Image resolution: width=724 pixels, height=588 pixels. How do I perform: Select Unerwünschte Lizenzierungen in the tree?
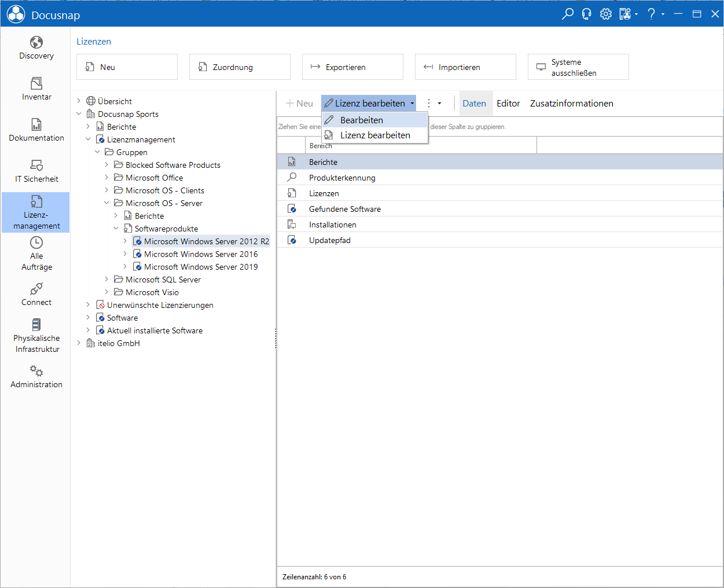pyautogui.click(x=160, y=305)
